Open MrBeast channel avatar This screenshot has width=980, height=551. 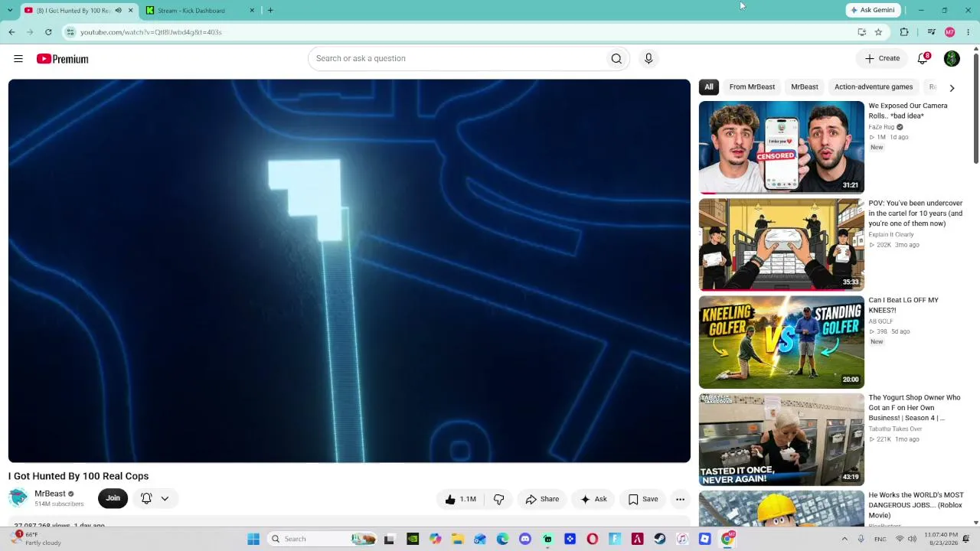click(x=18, y=498)
